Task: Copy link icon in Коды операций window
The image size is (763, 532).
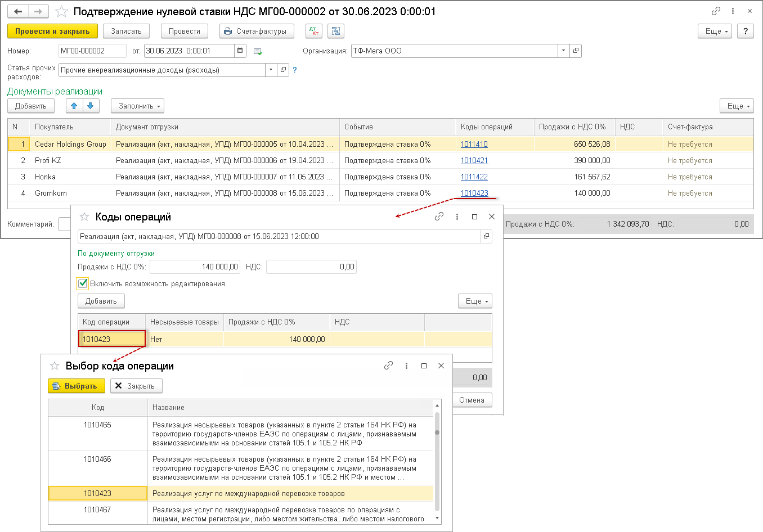Action: pyautogui.click(x=439, y=217)
